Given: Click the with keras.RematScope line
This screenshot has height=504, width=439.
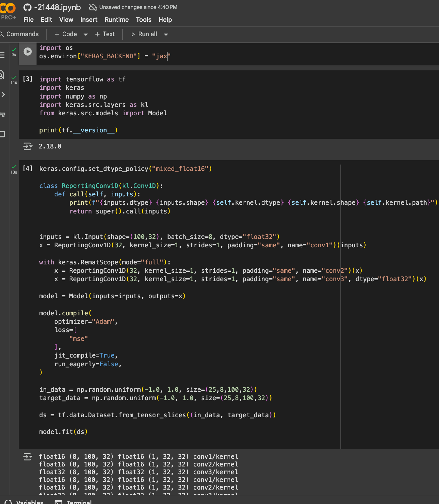Looking at the screenshot, I should (x=105, y=262).
